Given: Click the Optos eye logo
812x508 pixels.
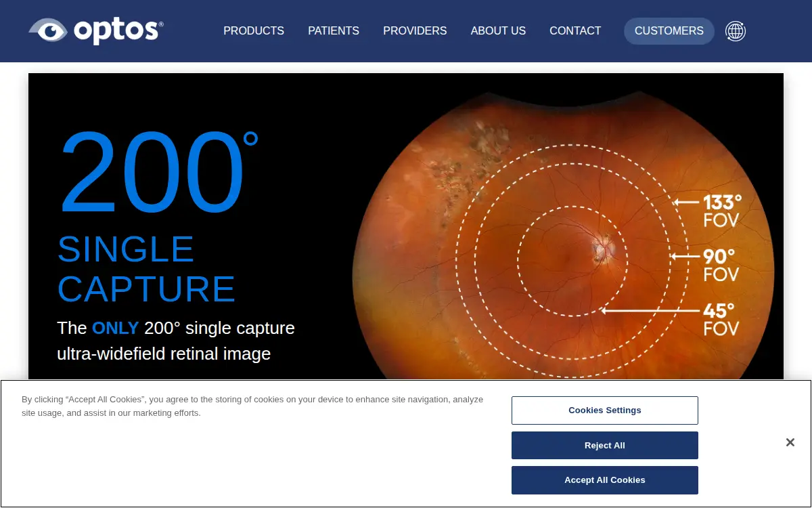Looking at the screenshot, I should [95, 31].
